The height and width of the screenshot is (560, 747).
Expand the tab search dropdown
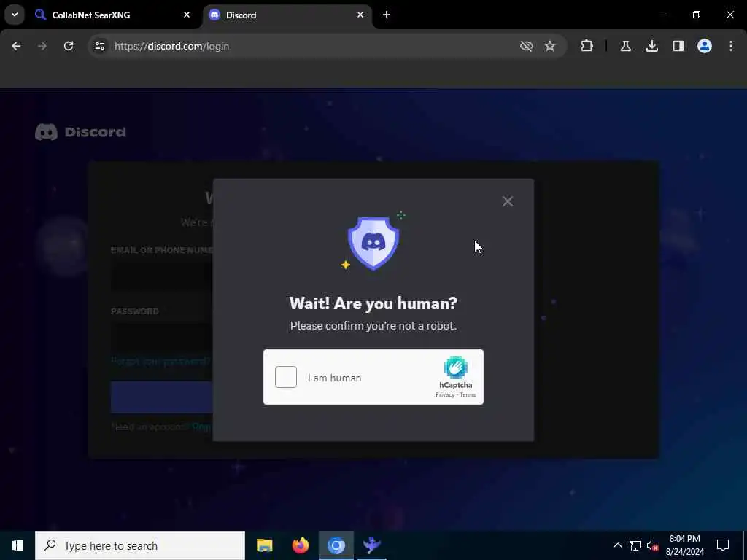tap(15, 15)
